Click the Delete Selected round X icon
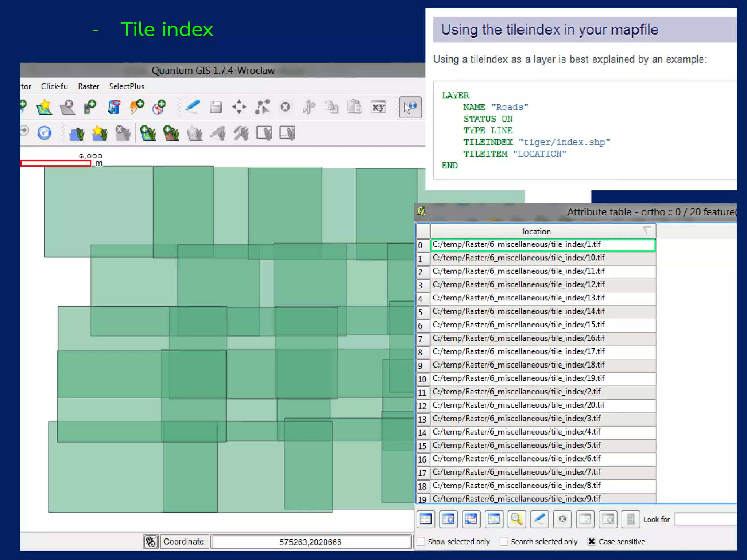The height and width of the screenshot is (560, 747). 285,107
